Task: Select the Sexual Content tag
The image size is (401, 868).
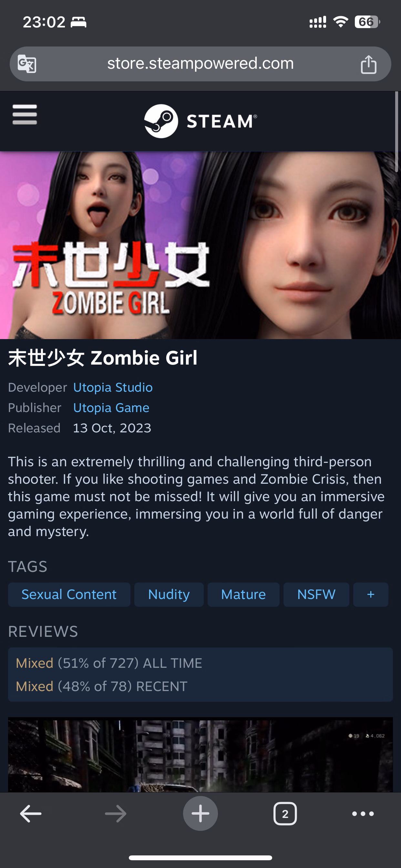Action: pos(69,594)
